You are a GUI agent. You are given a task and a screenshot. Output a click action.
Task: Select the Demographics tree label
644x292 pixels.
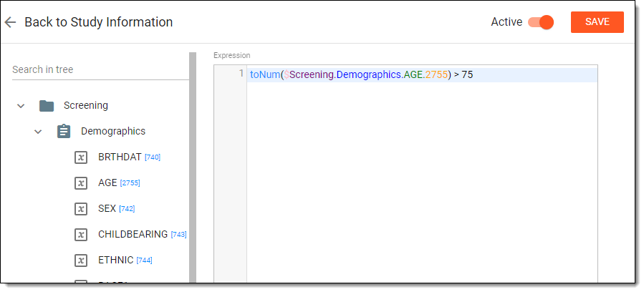pyautogui.click(x=113, y=131)
